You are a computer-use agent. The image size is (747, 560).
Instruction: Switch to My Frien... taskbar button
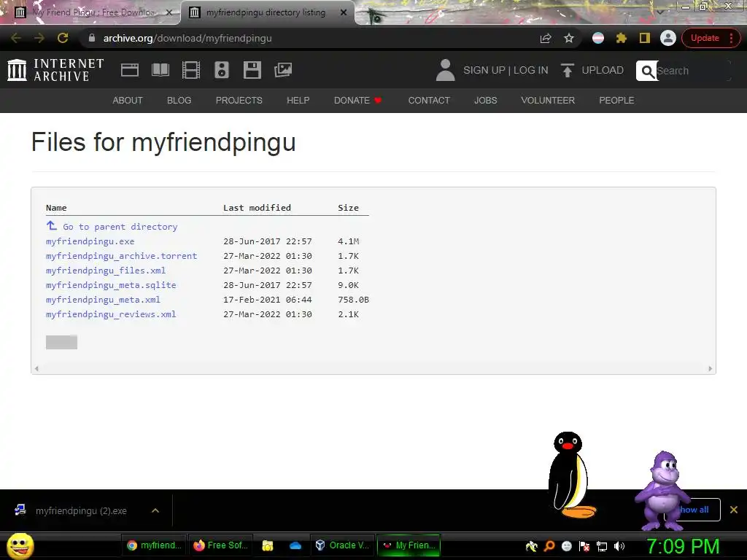click(409, 545)
